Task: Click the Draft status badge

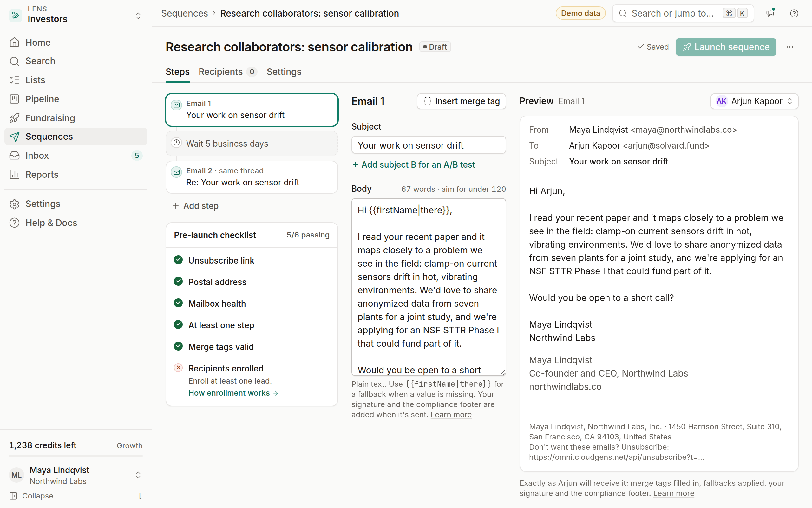Action: pos(435,47)
